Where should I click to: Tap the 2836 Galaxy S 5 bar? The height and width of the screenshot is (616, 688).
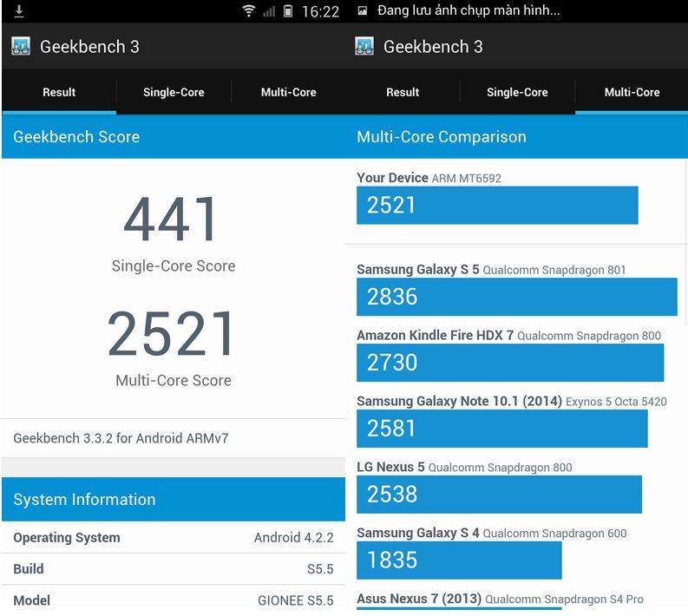tap(517, 297)
